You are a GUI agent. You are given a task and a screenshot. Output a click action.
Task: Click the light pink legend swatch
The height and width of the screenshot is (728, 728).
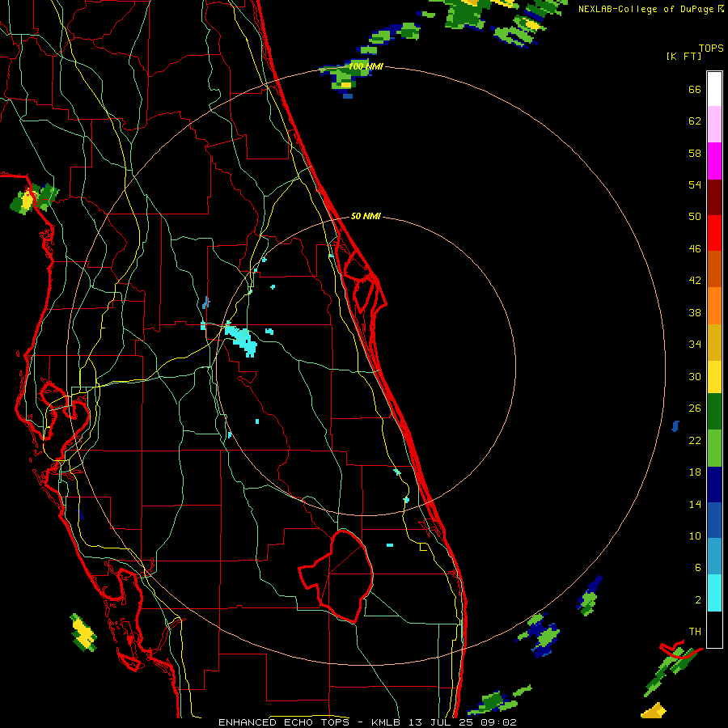[x=714, y=124]
